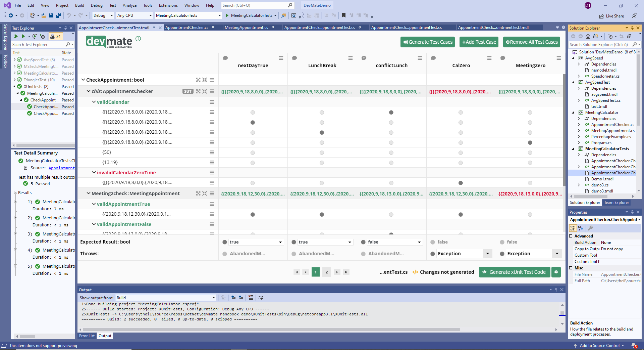The width and height of the screenshot is (644, 350).
Task: Select AbandonedM... throws radio in nextDayTrue column
Action: point(225,254)
